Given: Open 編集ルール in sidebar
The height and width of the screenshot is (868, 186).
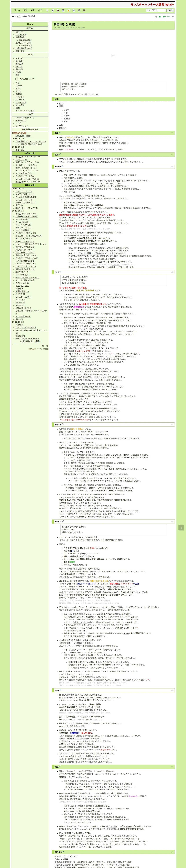Looking at the screenshot, I should point(20,32).
